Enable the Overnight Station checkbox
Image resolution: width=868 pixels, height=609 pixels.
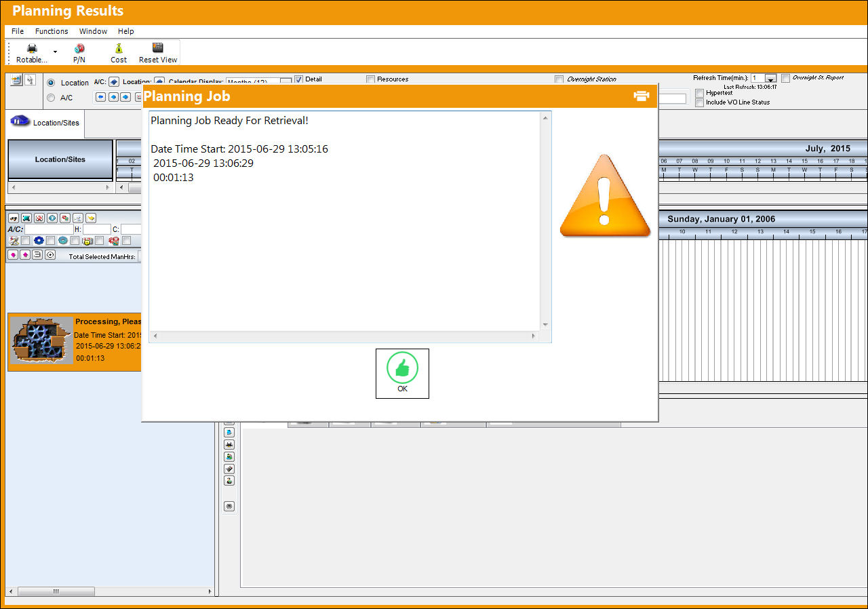[x=559, y=79]
